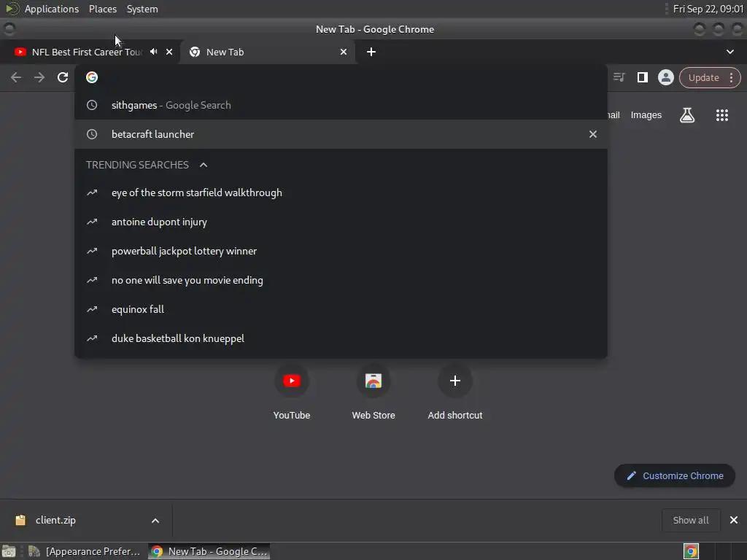The height and width of the screenshot is (560, 747).
Task: Open the Applications menu
Action: [x=52, y=9]
